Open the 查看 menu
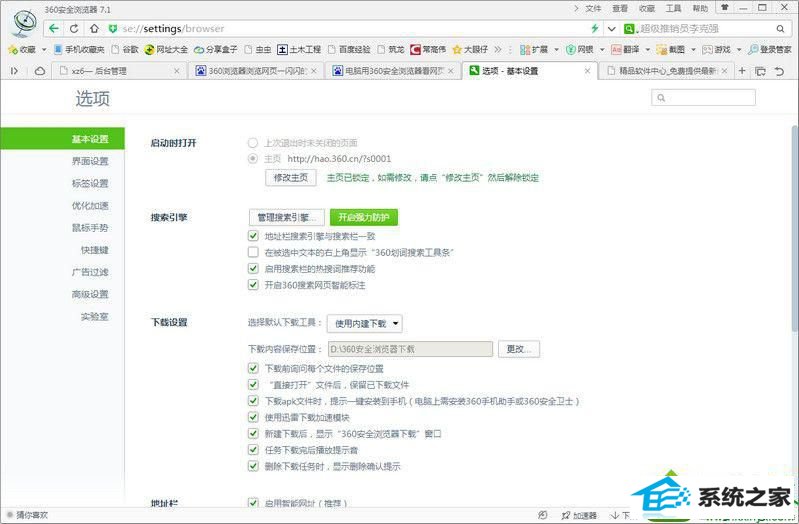Image resolution: width=799 pixels, height=524 pixels. pyautogui.click(x=620, y=8)
